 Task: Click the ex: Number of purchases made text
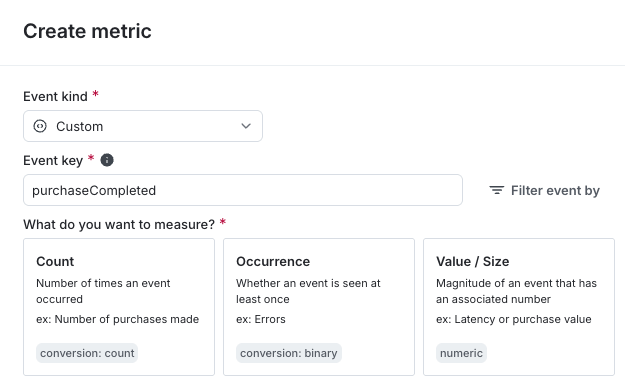118,319
